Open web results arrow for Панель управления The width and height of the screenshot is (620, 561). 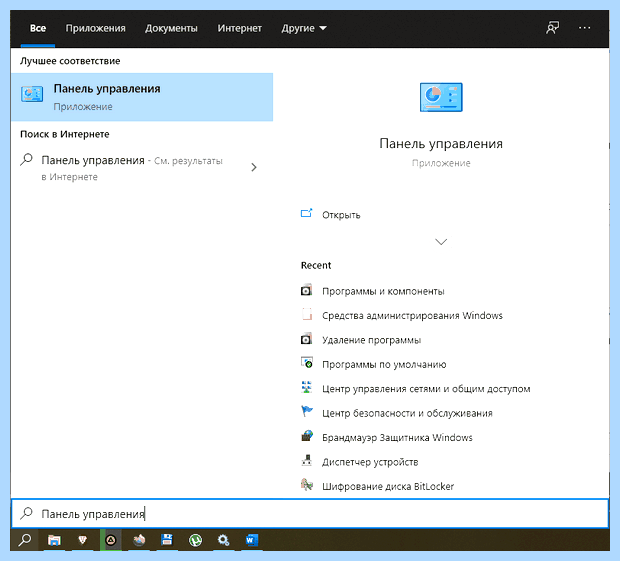254,167
